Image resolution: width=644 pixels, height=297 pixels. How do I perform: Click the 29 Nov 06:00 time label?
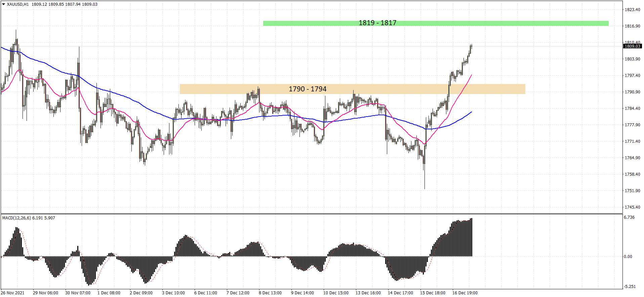pos(45,293)
